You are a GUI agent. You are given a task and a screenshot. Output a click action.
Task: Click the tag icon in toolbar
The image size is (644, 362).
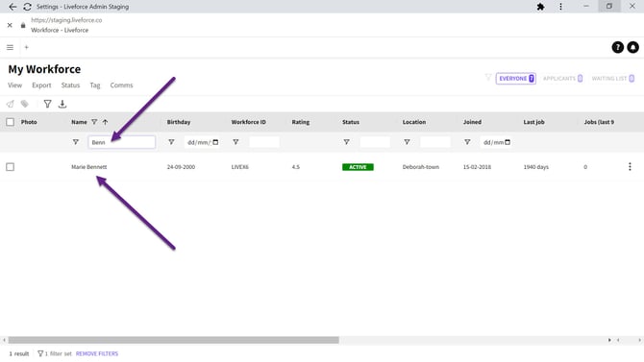(25, 104)
